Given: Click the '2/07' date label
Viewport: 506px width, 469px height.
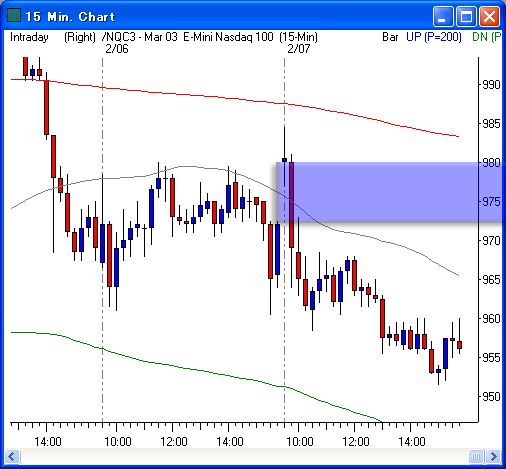Looking at the screenshot, I should 299,49.
